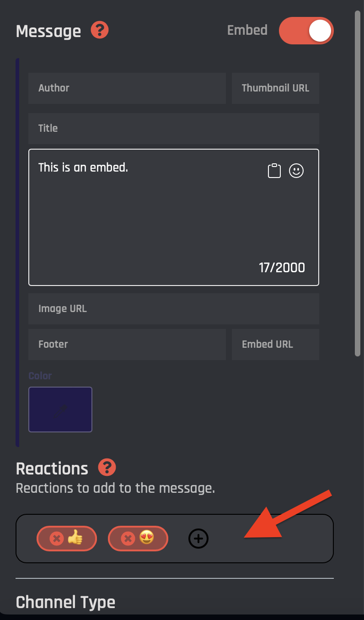Click the Reactions help question mark icon
The height and width of the screenshot is (620, 364).
point(107,468)
